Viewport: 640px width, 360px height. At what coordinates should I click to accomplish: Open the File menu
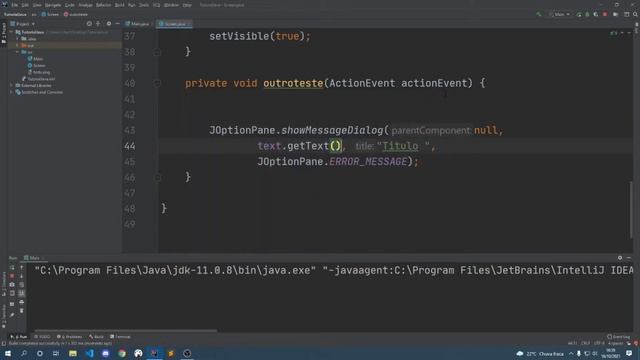click(15, 5)
